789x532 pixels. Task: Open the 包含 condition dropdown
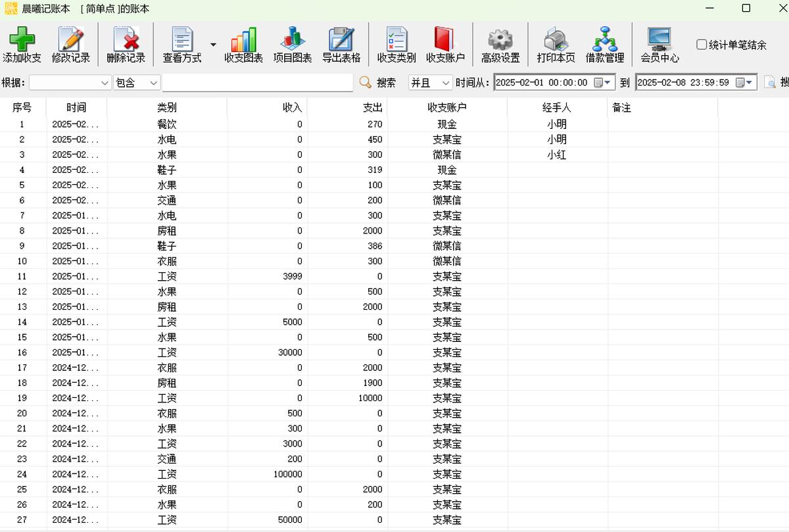tap(154, 83)
